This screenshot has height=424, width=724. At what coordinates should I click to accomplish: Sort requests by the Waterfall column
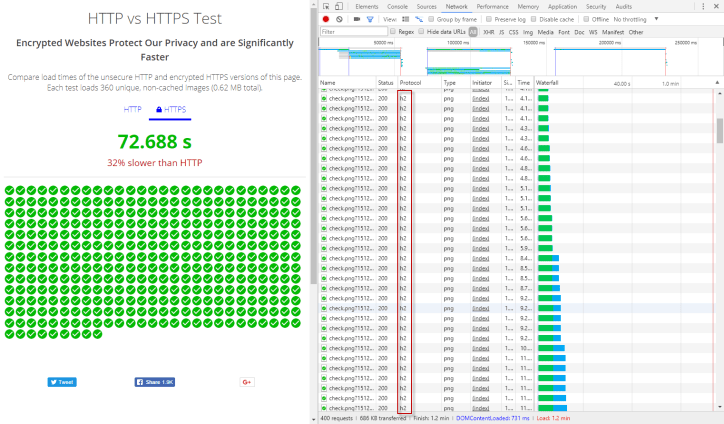click(x=548, y=83)
